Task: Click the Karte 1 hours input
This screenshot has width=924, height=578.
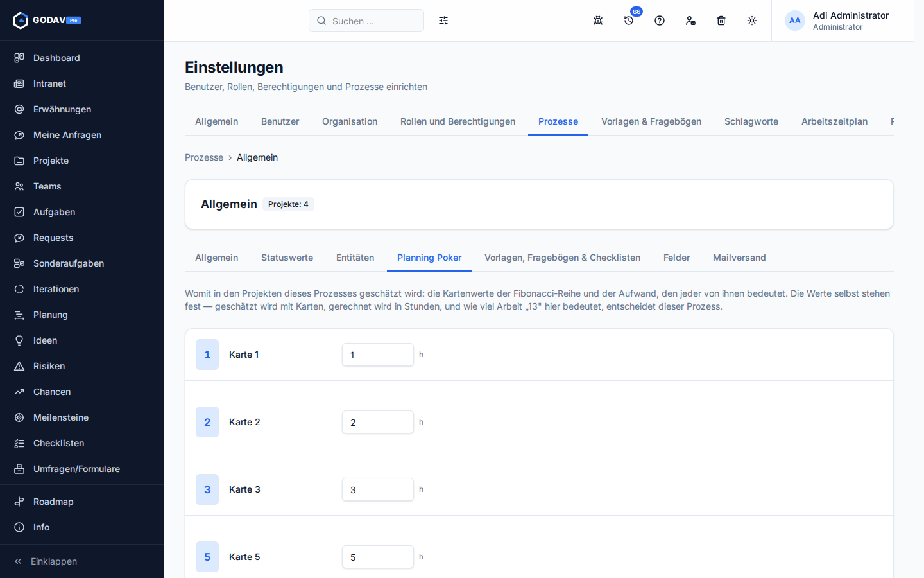Action: [x=378, y=355]
